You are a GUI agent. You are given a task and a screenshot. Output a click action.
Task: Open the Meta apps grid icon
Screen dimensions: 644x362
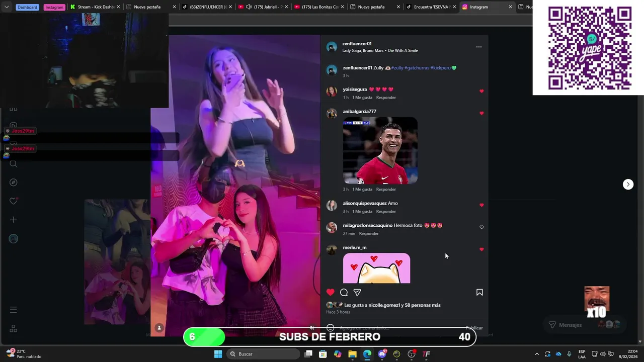[14, 328]
